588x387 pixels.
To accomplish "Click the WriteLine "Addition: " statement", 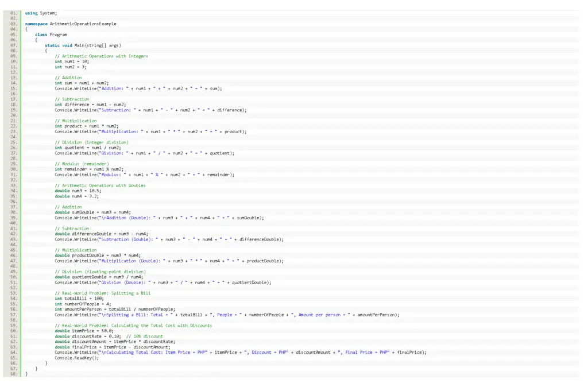I will [x=138, y=89].
